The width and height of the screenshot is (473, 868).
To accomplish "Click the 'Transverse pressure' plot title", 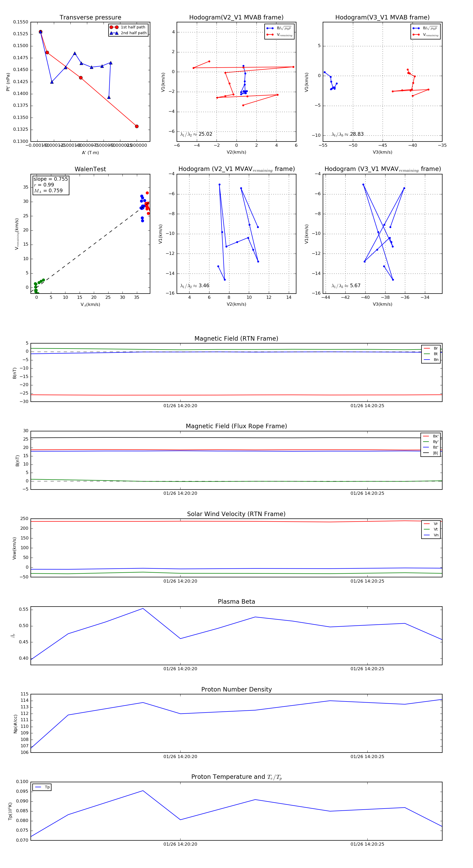I will 90,17.
